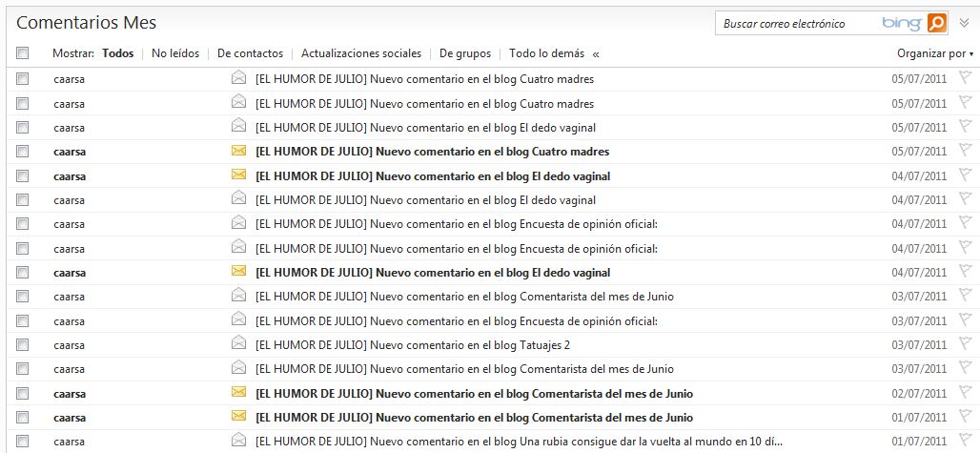Click envelope icon of Encuesta message dated 03/07/2011

click(238, 319)
